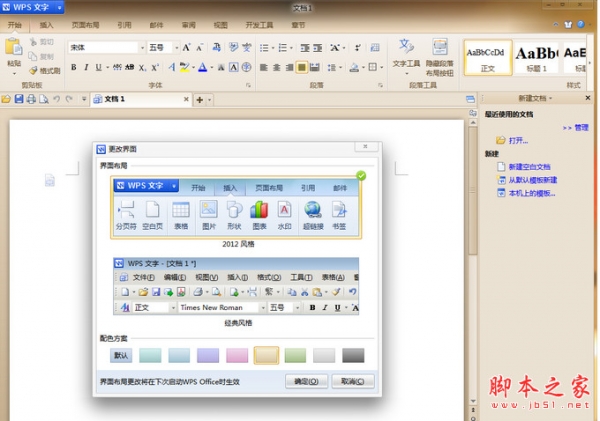Open the font name dropdown (宋体)
The image size is (600, 421).
105,47
